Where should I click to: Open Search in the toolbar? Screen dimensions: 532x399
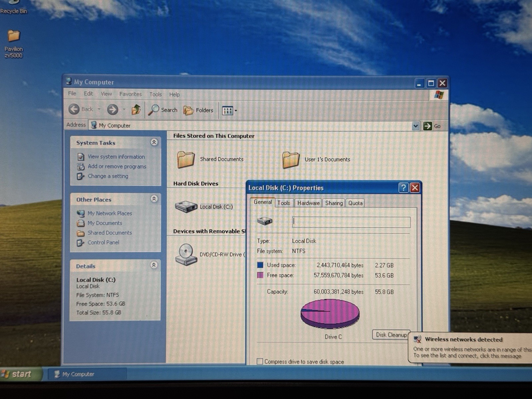click(x=163, y=110)
